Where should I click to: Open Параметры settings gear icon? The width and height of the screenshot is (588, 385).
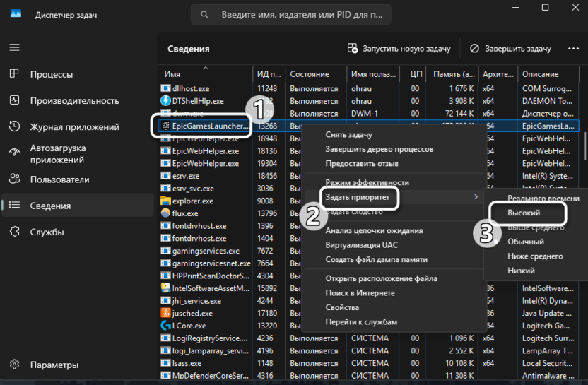(14, 364)
